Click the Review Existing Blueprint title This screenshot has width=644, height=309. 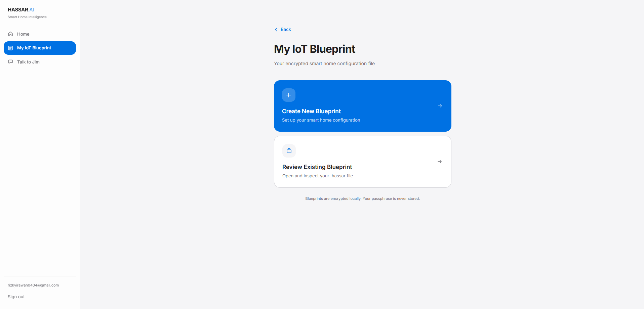tap(317, 167)
